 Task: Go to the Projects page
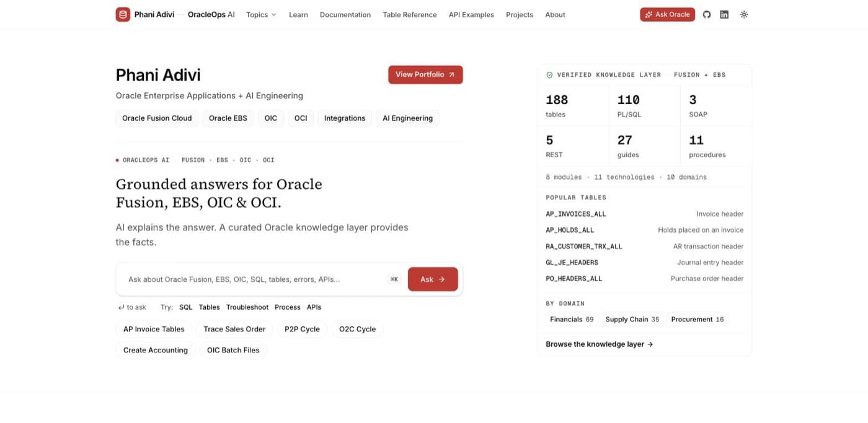520,14
